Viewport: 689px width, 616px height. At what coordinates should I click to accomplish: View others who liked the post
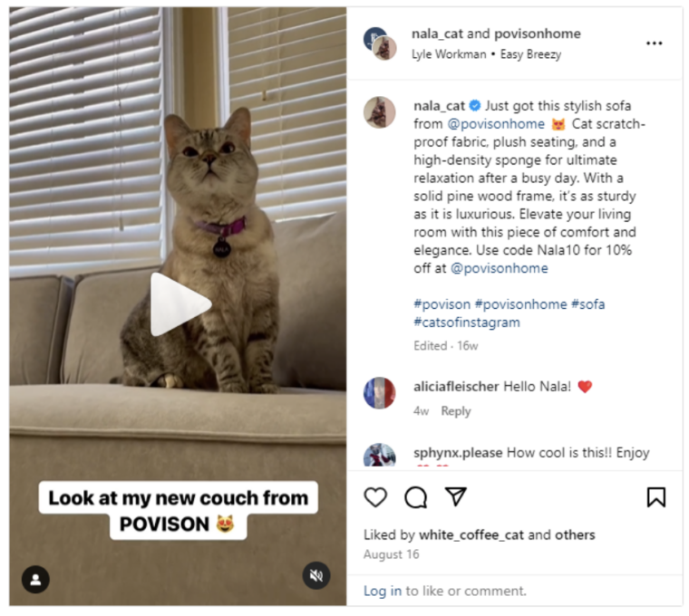coord(575,535)
